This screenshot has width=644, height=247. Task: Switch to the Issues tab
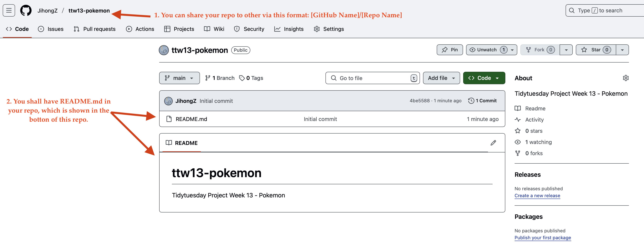tap(51, 29)
